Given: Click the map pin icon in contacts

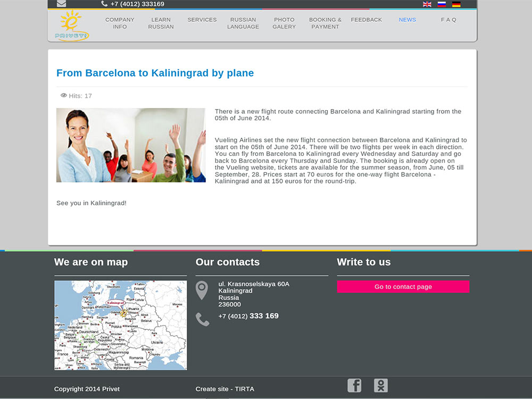Looking at the screenshot, I should pyautogui.click(x=202, y=290).
